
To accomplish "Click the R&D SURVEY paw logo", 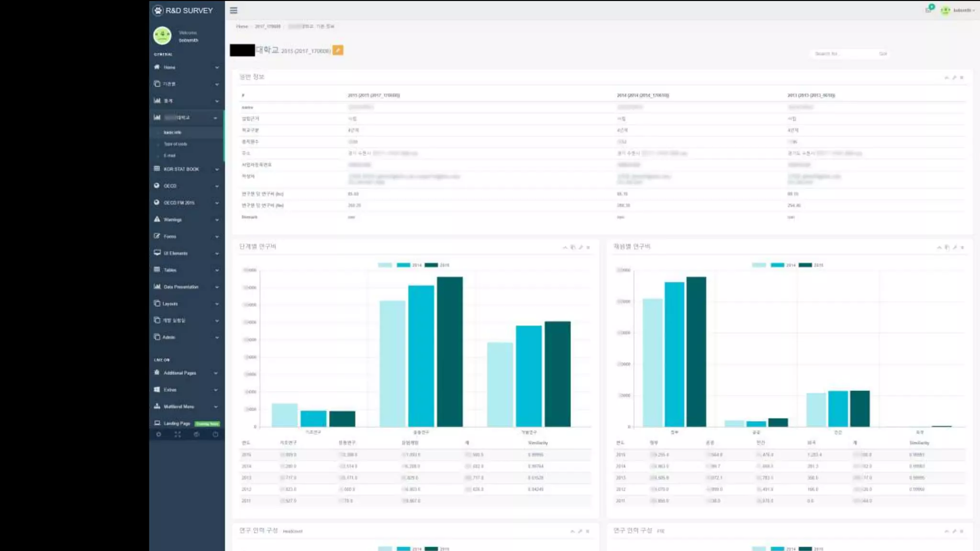I will 158,10.
